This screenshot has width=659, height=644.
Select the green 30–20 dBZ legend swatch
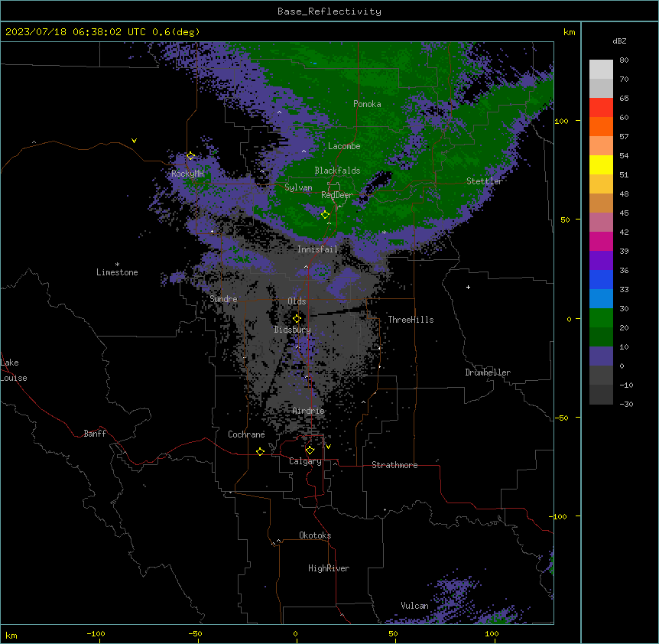(x=601, y=318)
